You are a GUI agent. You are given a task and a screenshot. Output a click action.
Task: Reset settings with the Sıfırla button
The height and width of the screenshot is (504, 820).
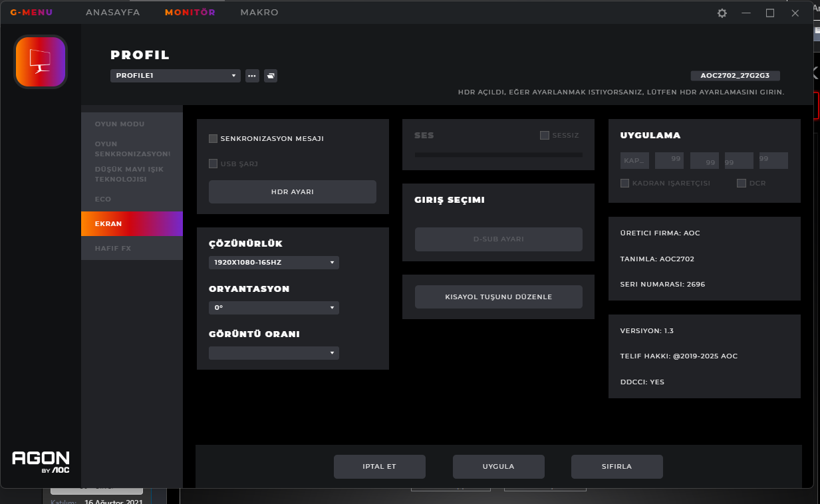[617, 467]
